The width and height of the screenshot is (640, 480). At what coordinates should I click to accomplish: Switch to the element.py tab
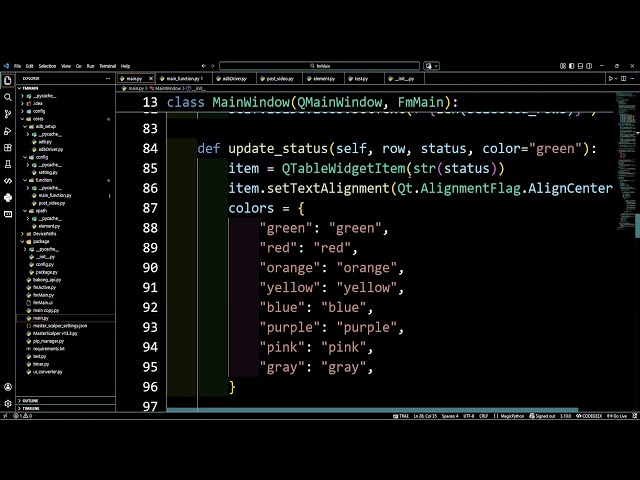click(x=324, y=78)
